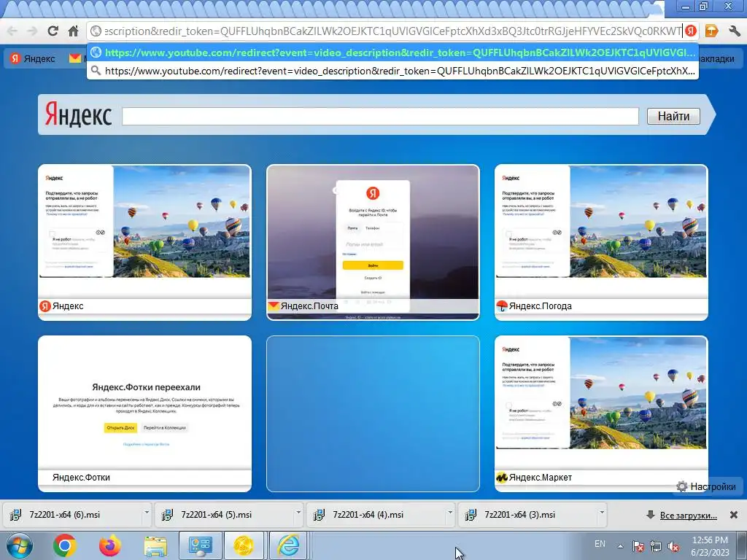Switch to the control panel taskbar window
Image resolution: width=747 pixels, height=560 pixels.
point(200,545)
